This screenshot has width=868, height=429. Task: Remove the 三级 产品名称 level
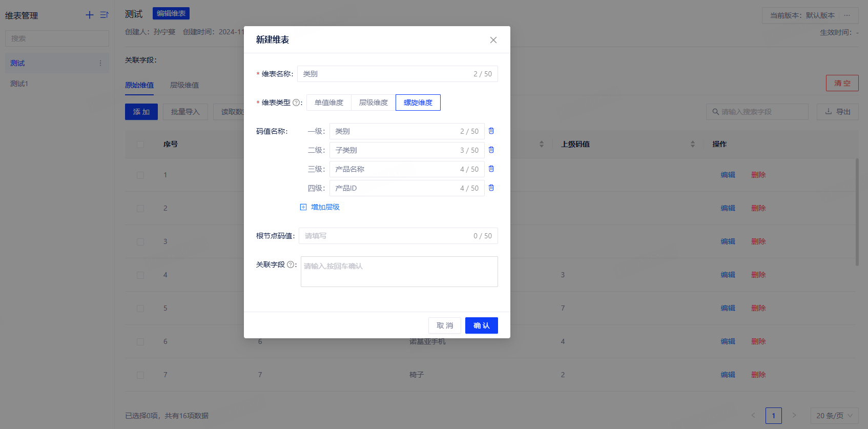[x=491, y=169]
